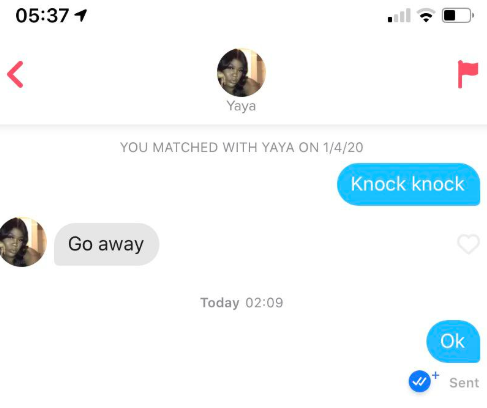Tap the blue double-check read receipt icon
Screen dimensions: 487x408
coord(419,381)
